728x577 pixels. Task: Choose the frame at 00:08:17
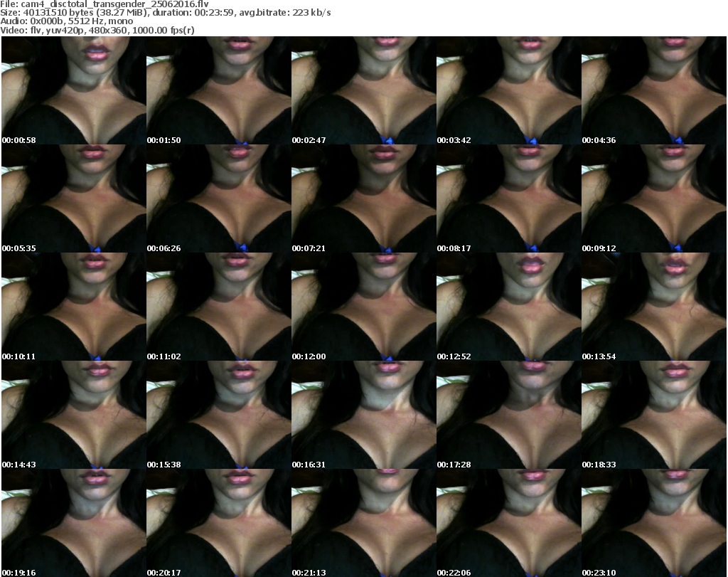[x=509, y=198]
